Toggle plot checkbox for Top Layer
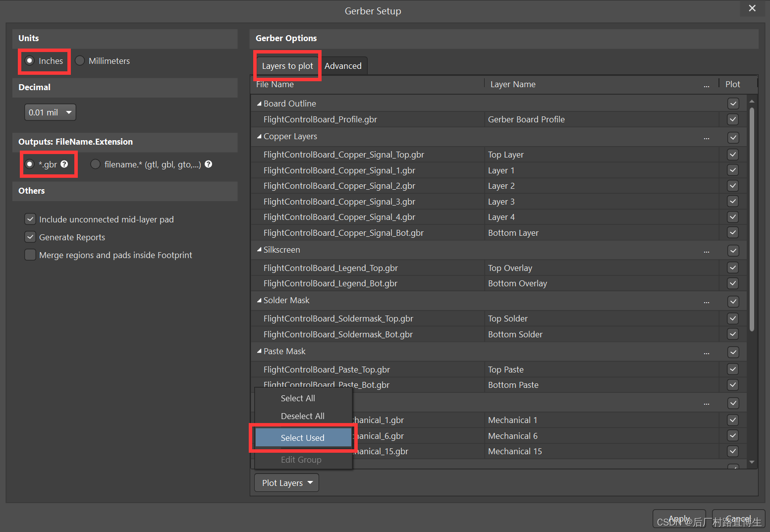The width and height of the screenshot is (770, 532). pos(733,155)
